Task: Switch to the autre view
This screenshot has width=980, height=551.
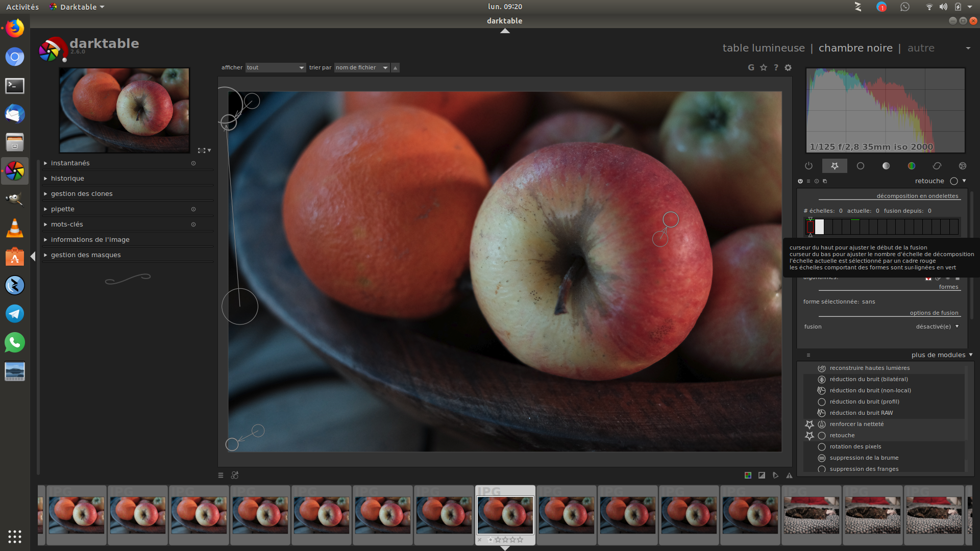Action: pos(921,48)
